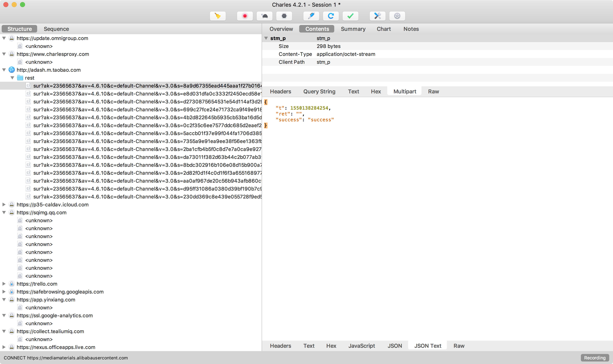Open the wrench tools icon
Viewport: 613px width, 364px height.
[x=377, y=16]
